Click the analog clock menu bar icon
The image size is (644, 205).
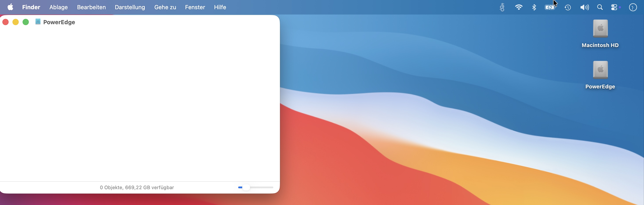633,7
